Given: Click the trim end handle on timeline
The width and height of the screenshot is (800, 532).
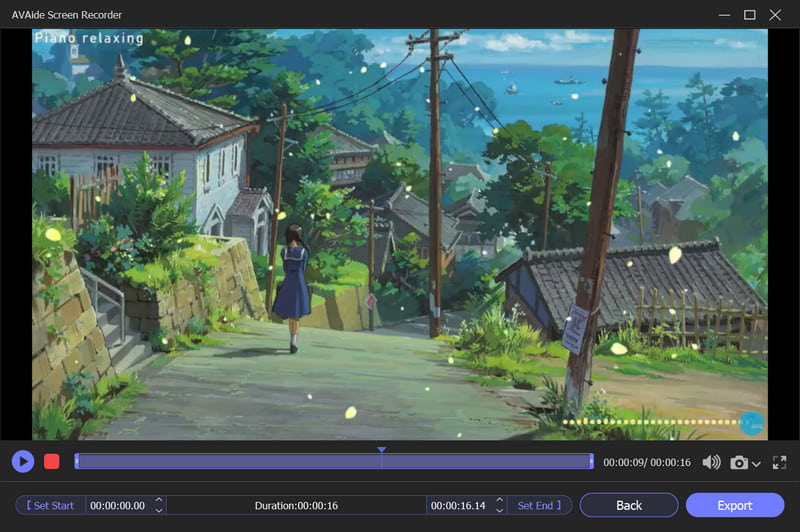Looking at the screenshot, I should pos(591,462).
